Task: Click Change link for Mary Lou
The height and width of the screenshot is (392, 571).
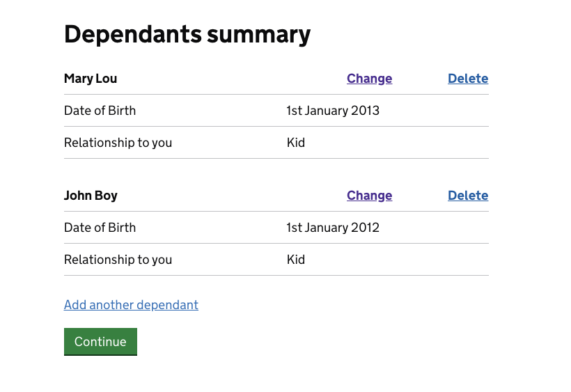Action: pyautogui.click(x=369, y=79)
